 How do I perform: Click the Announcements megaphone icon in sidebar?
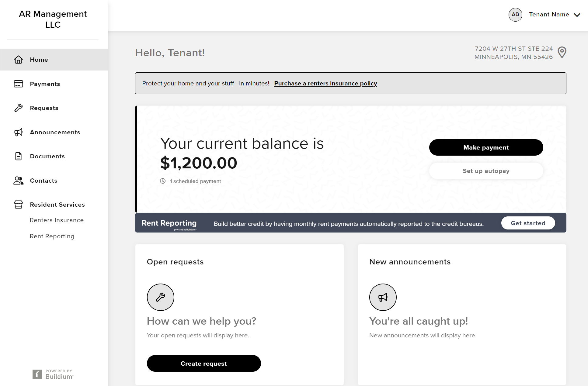tap(19, 132)
